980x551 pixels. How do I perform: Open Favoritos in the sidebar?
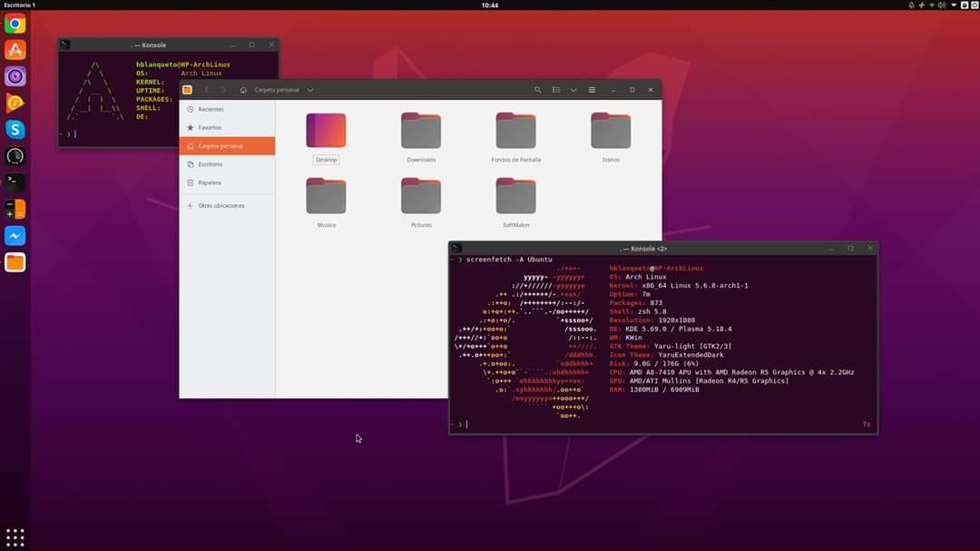coord(227,128)
